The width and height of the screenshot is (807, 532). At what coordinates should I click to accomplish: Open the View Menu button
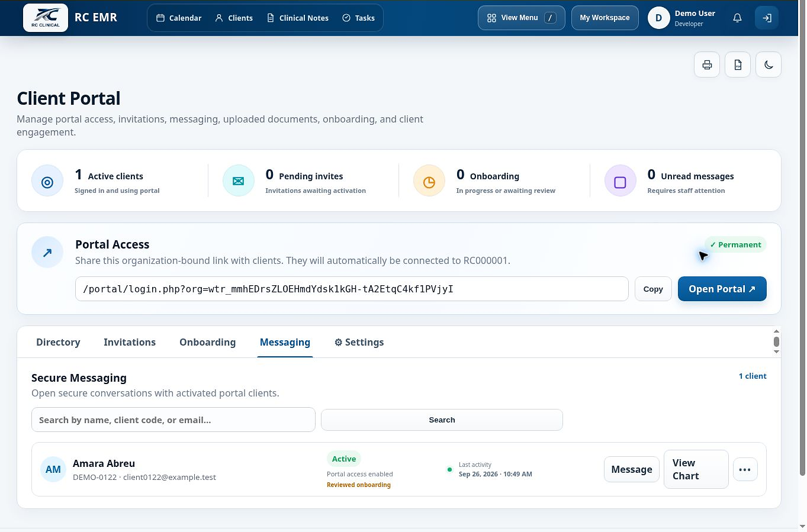[x=521, y=18]
